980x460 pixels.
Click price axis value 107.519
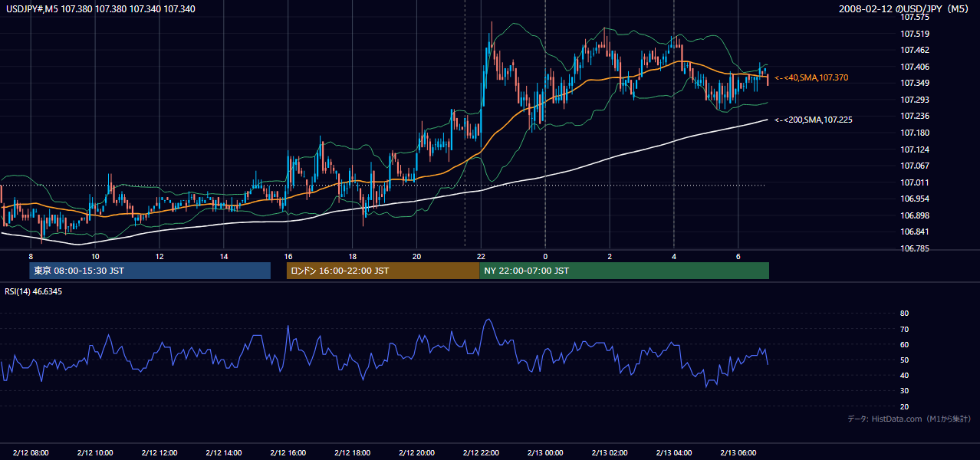pos(915,34)
